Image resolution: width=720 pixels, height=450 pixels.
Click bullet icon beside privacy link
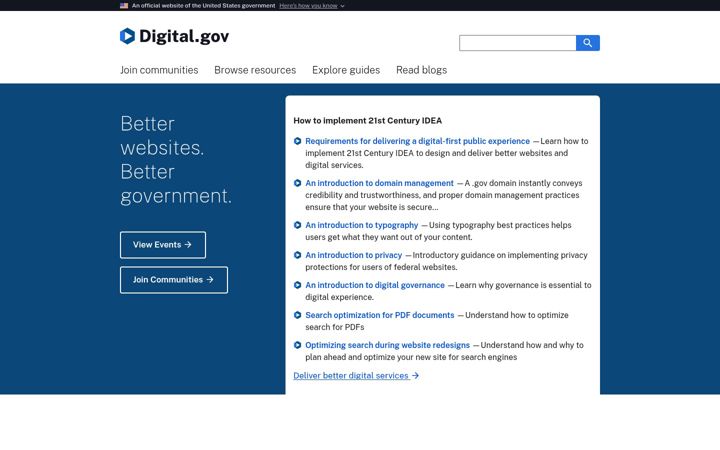pyautogui.click(x=298, y=255)
